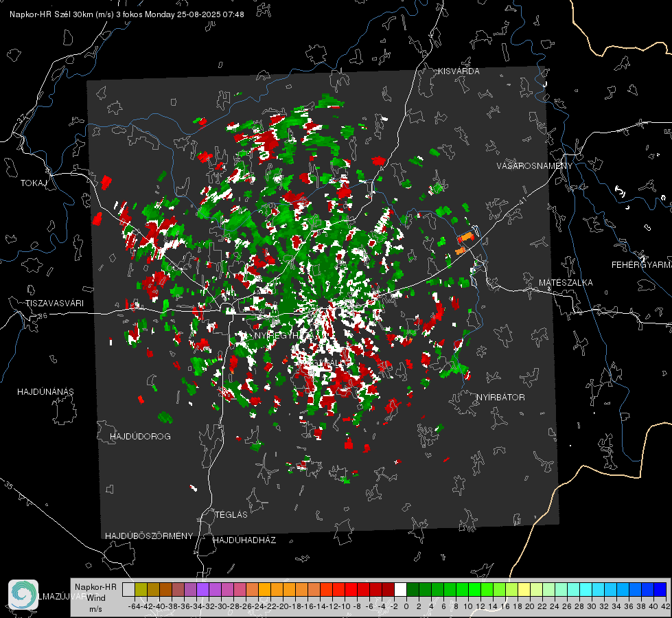Click the radar title text with date 25-08-2025
The width and height of the screenshot is (672, 618).
[x=127, y=14]
